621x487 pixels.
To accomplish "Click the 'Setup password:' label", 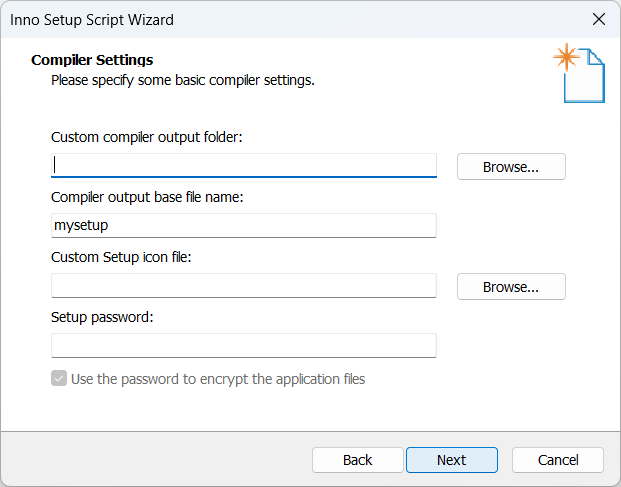I will 102,317.
